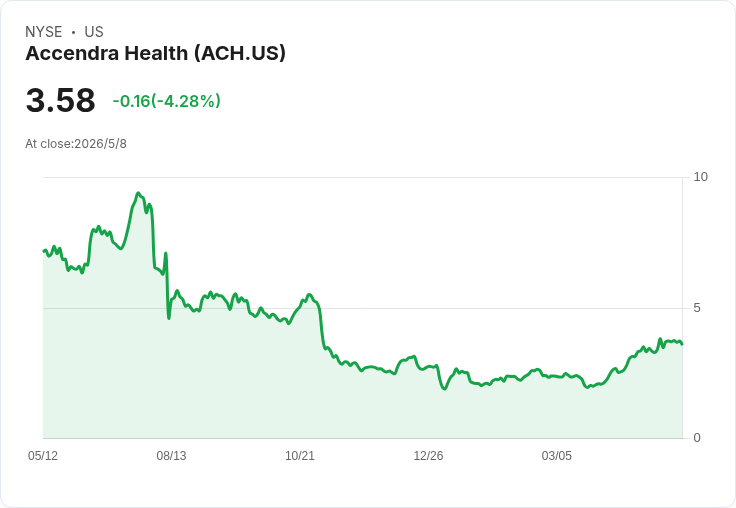Click the latest point ending the price line

[682, 344]
